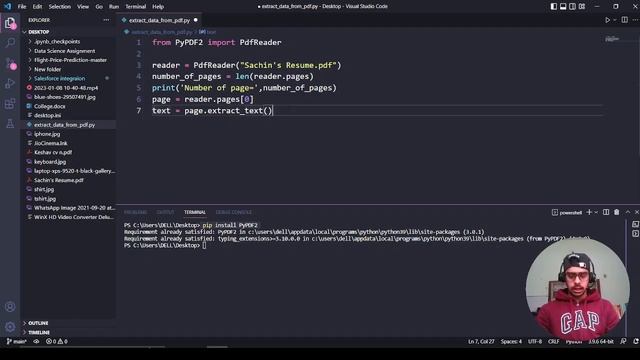The image size is (640, 360).
Task: Toggle bottom panel layout icon
Action: click(563, 7)
